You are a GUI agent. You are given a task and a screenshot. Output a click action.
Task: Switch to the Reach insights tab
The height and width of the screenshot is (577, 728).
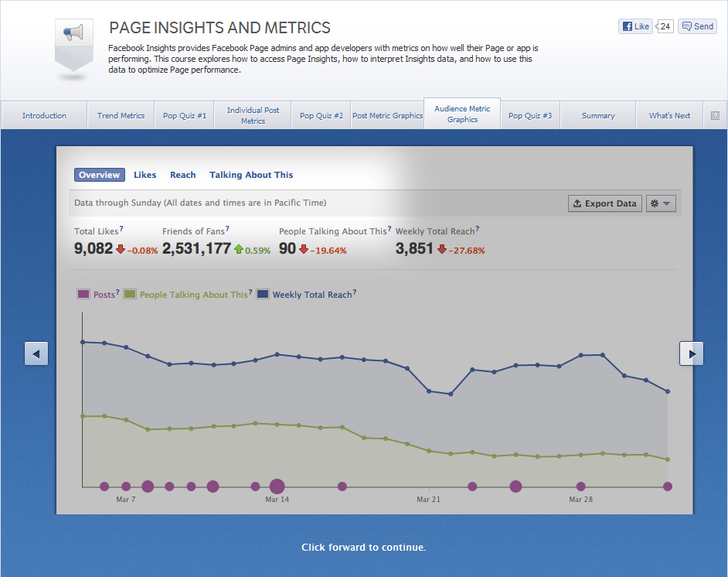click(x=183, y=175)
